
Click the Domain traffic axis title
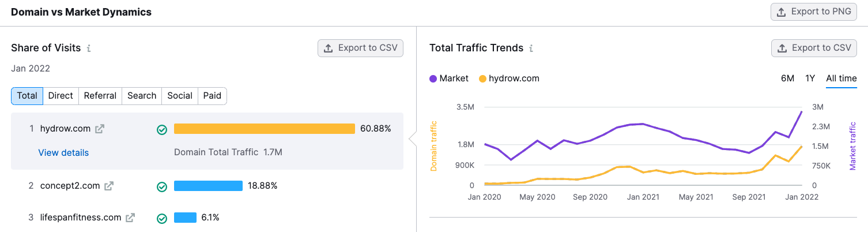(435, 145)
